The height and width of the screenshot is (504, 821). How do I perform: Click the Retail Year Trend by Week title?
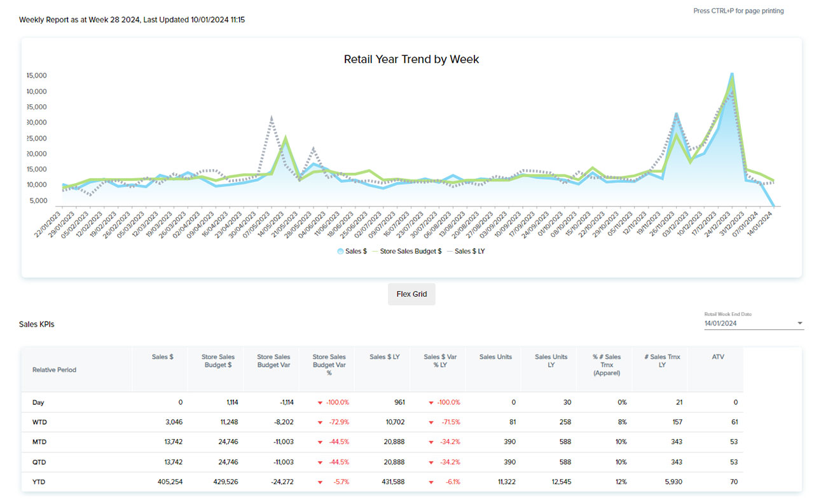(x=411, y=59)
